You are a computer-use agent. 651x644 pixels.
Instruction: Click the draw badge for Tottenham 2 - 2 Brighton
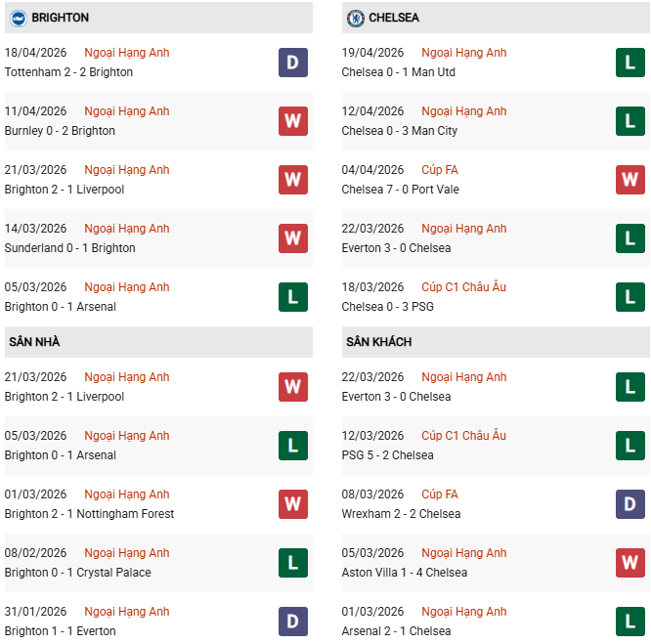pyautogui.click(x=293, y=63)
